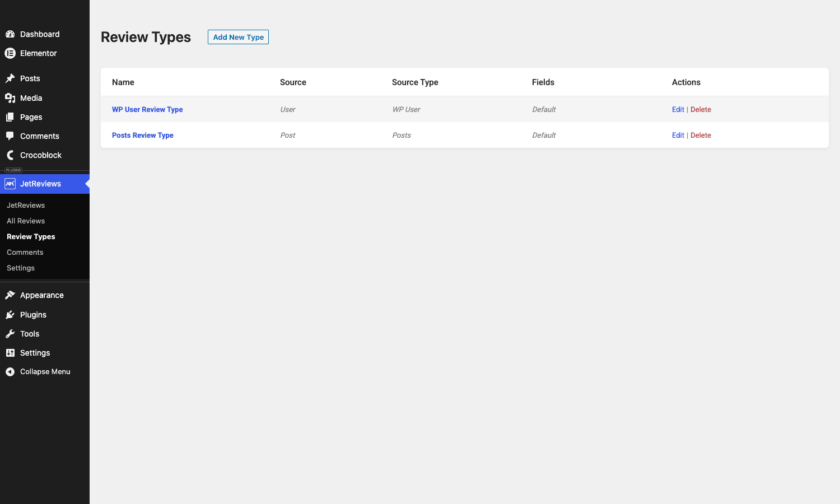Viewport: 840px width, 504px height.
Task: Click the Pages document icon
Action: 10,117
